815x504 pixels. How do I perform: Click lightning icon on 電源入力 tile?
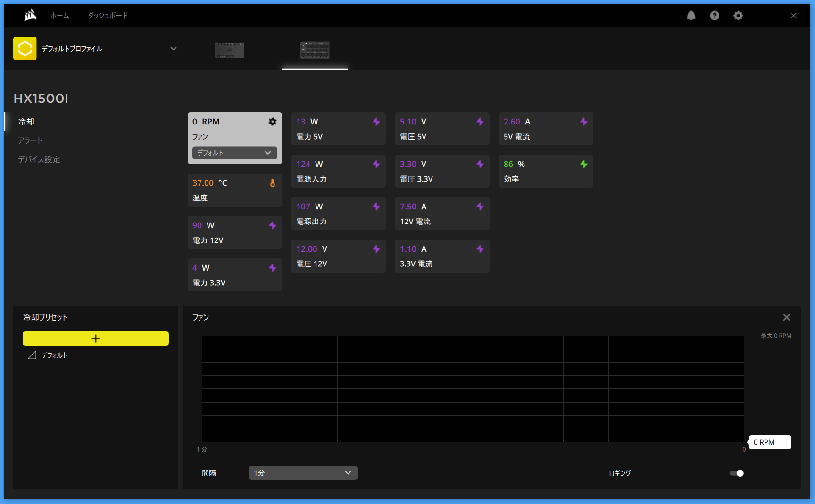(376, 164)
